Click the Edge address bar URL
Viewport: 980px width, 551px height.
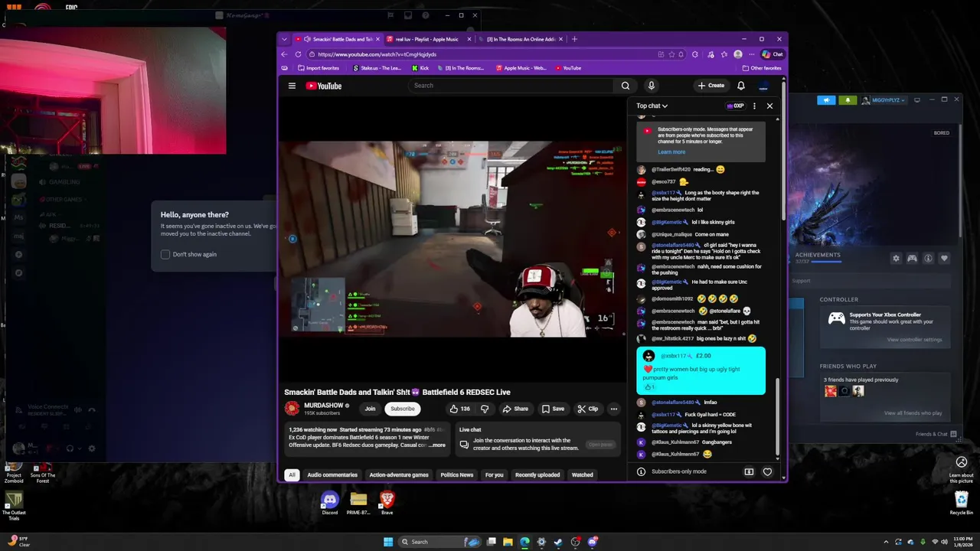click(377, 54)
